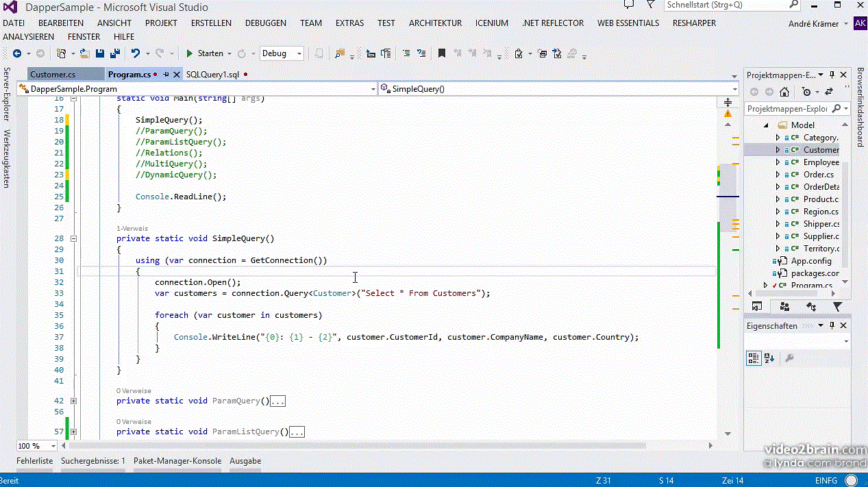Toggle bookmark on current line icon
This screenshot has width=868, height=487.
(442, 53)
